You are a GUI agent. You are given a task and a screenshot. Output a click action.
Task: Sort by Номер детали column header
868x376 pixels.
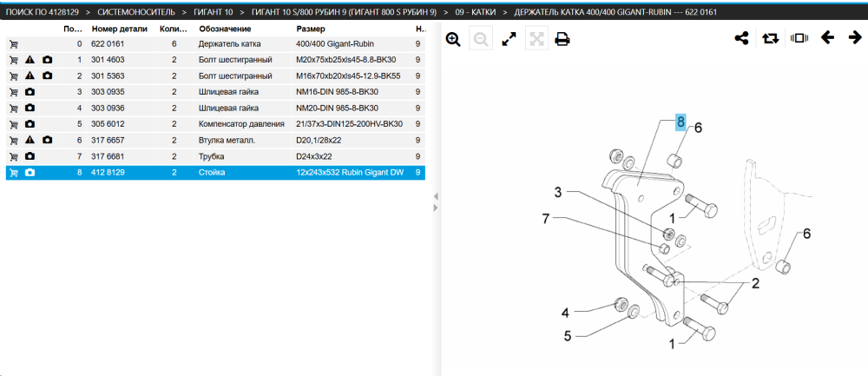tap(120, 29)
